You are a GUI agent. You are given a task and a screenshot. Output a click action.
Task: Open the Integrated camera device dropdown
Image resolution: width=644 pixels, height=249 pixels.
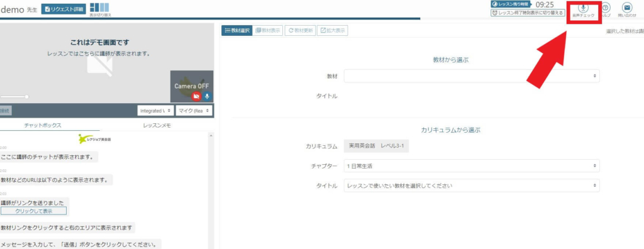point(156,111)
